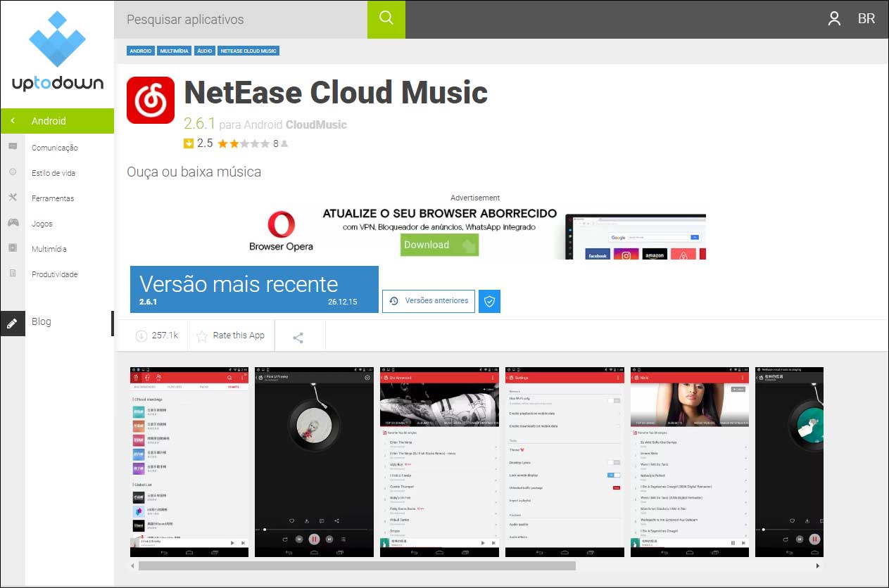Click the Pesquisar aplicativos search field
This screenshot has width=889, height=588.
coord(241,19)
